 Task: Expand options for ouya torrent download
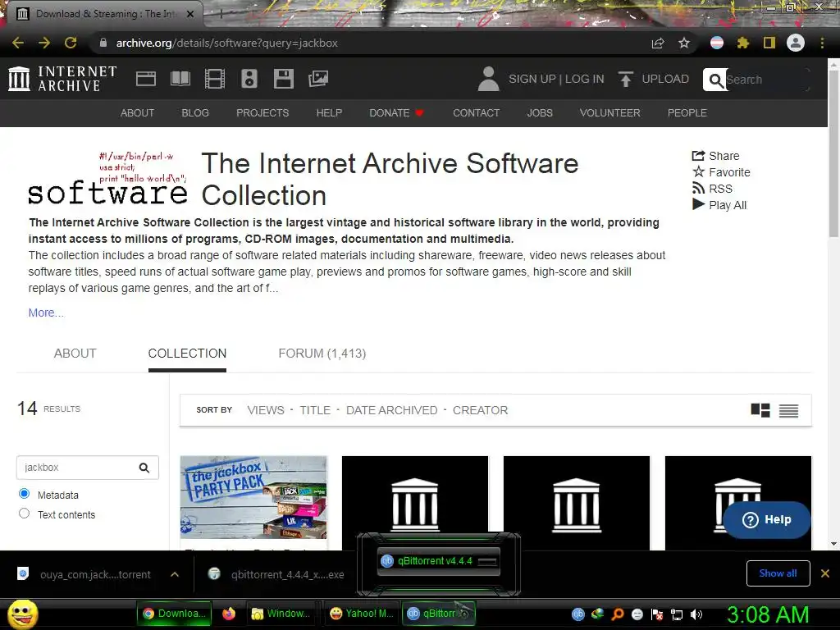(175, 574)
